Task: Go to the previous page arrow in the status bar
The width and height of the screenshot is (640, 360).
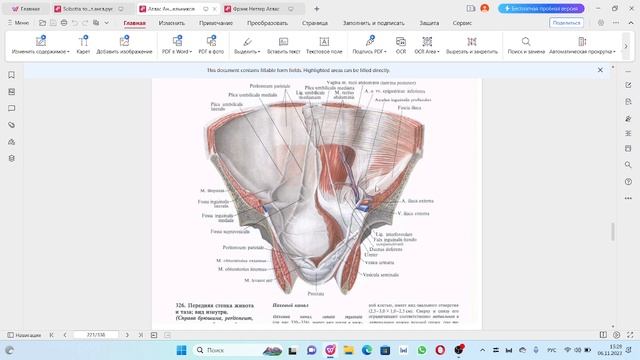Action: [65, 335]
